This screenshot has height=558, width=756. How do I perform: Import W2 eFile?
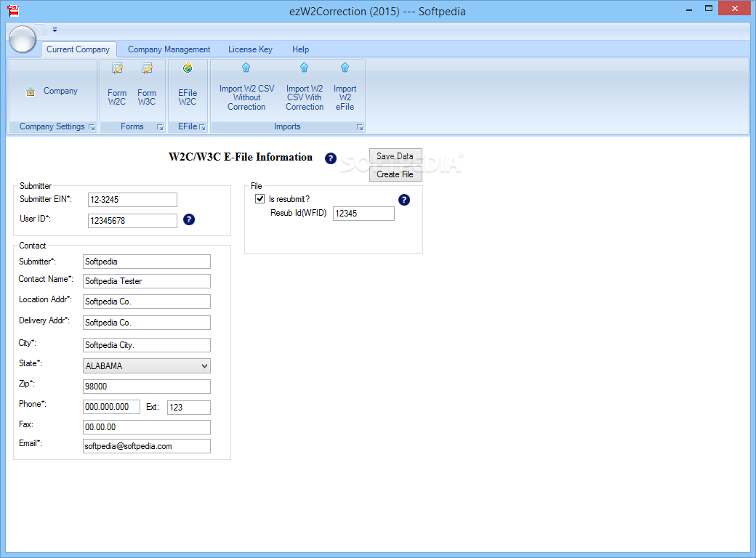coord(345,87)
